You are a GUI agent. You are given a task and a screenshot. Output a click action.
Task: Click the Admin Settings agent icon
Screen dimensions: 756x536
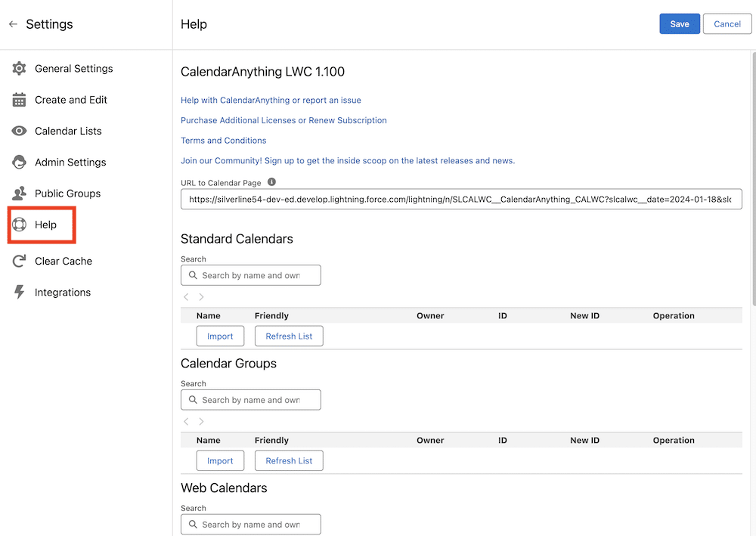[20, 163]
